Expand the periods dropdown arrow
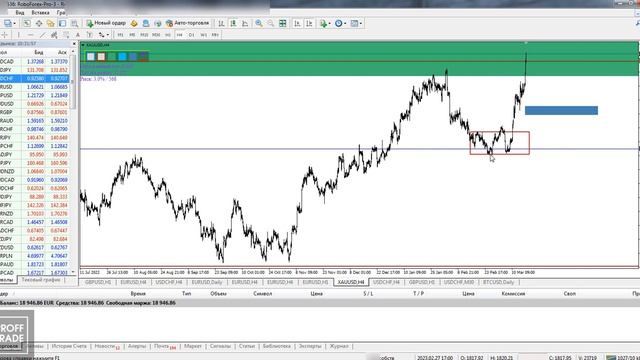The image size is (640, 360). tap(345, 24)
